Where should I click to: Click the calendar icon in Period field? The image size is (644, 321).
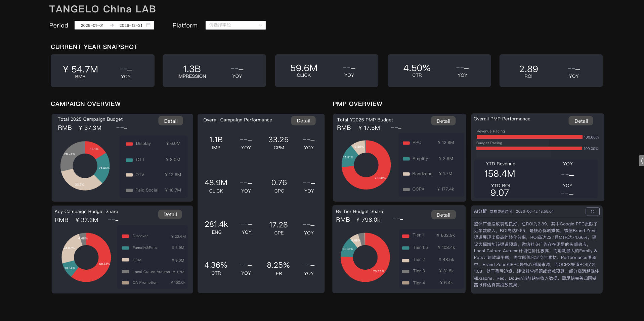[x=148, y=25]
